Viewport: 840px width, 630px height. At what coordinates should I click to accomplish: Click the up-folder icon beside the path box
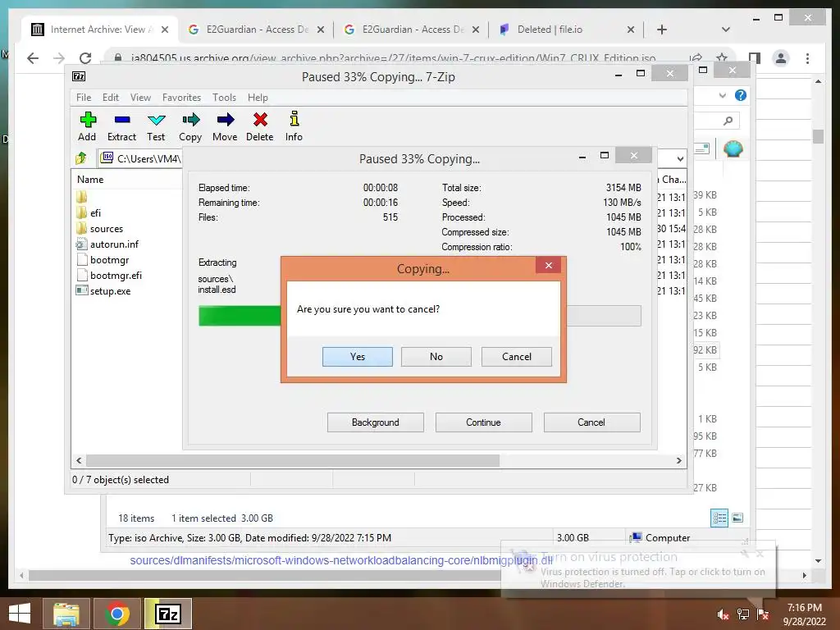click(x=81, y=158)
